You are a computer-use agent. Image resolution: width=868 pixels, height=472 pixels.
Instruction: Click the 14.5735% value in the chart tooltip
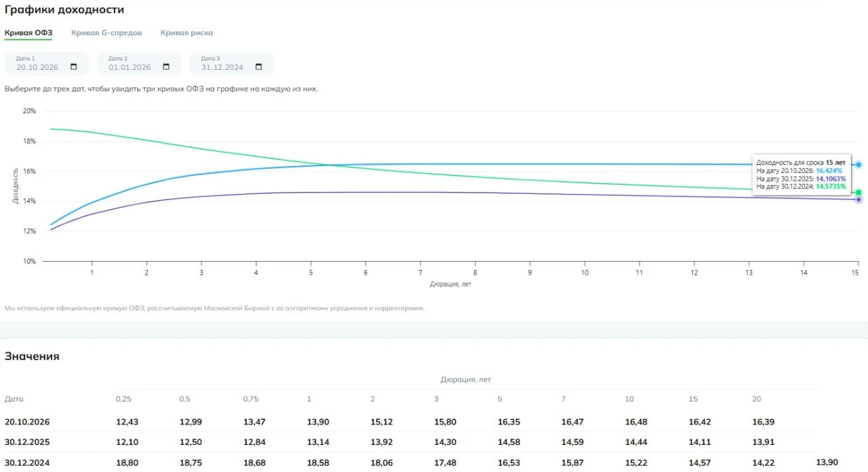(x=831, y=186)
